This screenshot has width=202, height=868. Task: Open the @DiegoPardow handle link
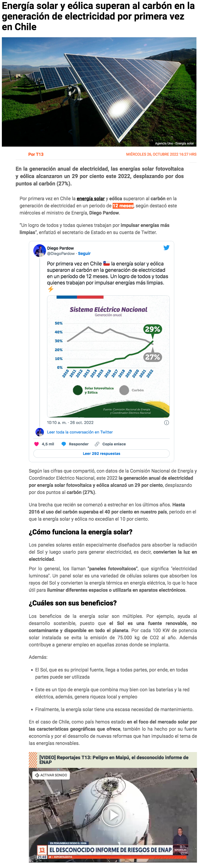[x=61, y=253]
